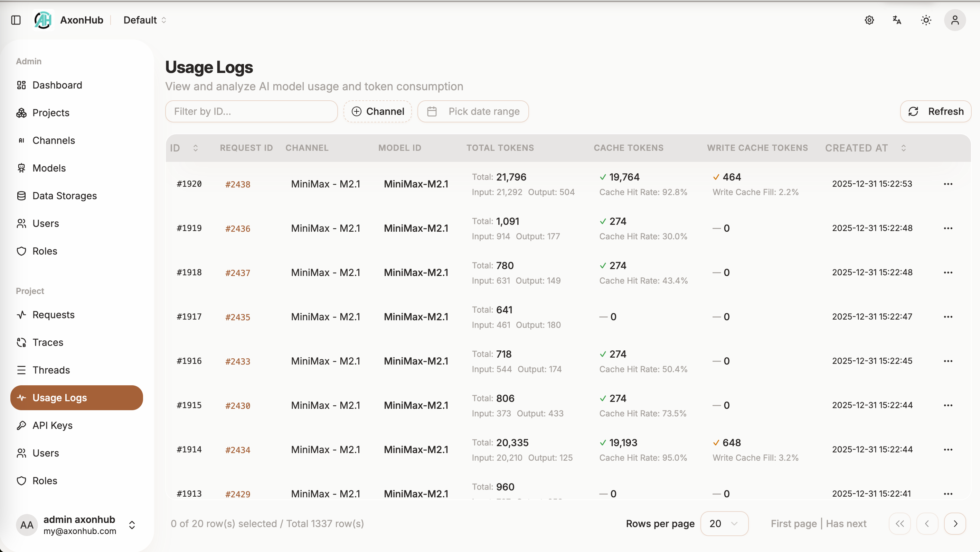Open the Rows per page dropdown
The width and height of the screenshot is (980, 552).
(724, 523)
